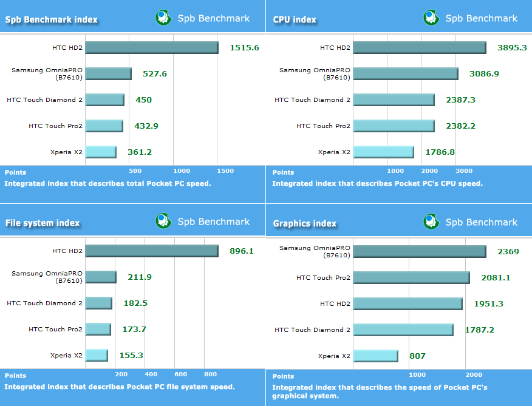Click the 1951.3 graphics score
The width and height of the screenshot is (532, 406).
[488, 304]
